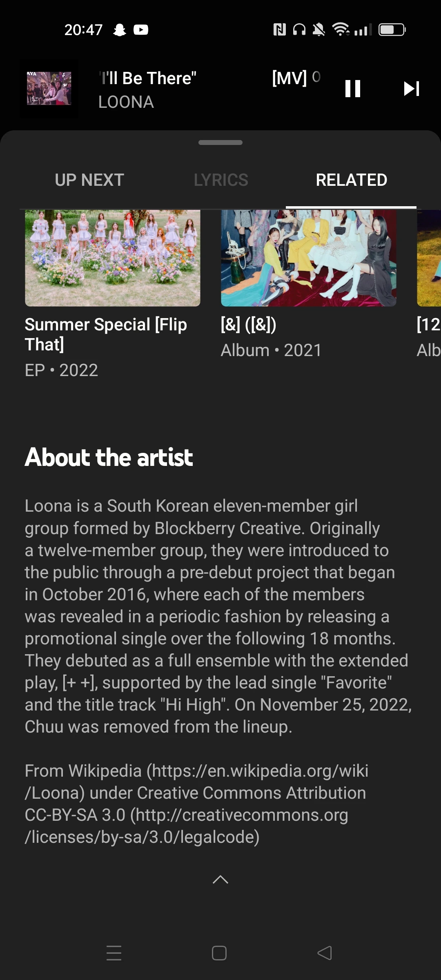
Task: Pause the currently playing song
Action: [x=353, y=88]
